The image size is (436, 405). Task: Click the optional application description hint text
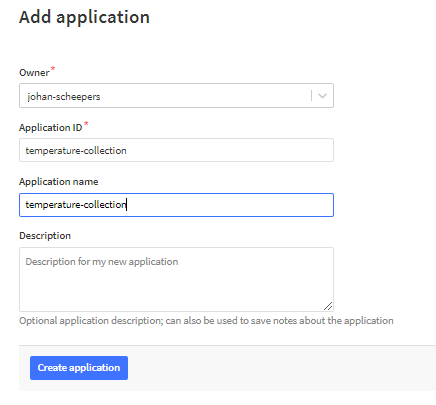coord(206,321)
